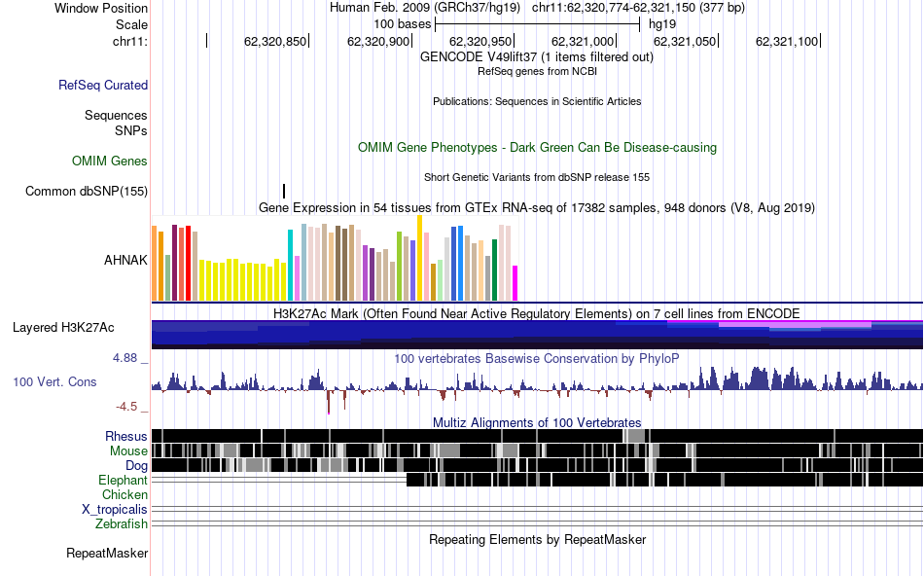Select the Elephant alignment label

tap(123, 480)
